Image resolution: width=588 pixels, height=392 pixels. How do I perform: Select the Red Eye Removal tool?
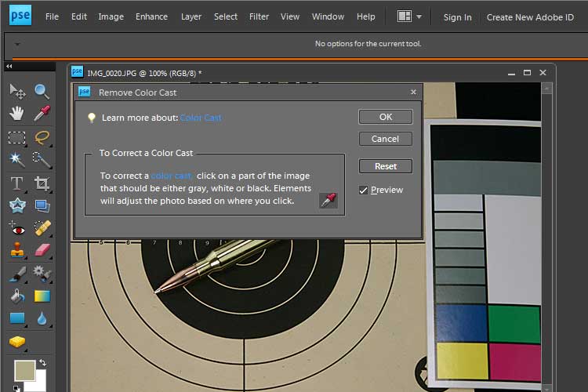click(17, 228)
